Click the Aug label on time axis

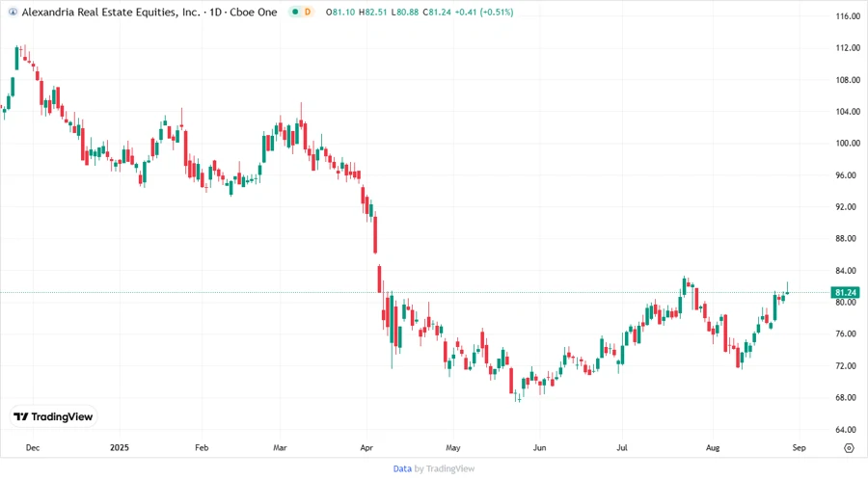(x=713, y=448)
